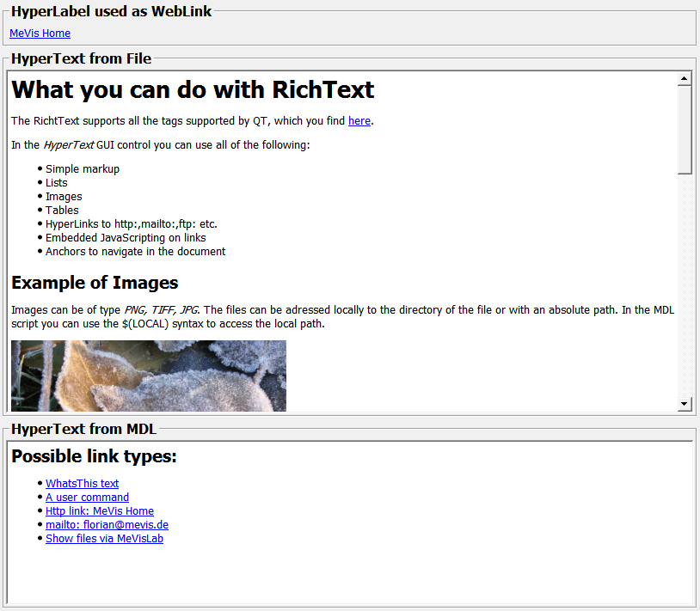Click the 'HyperText from MDL' group title
The height and width of the screenshot is (611, 700).
coord(83,429)
